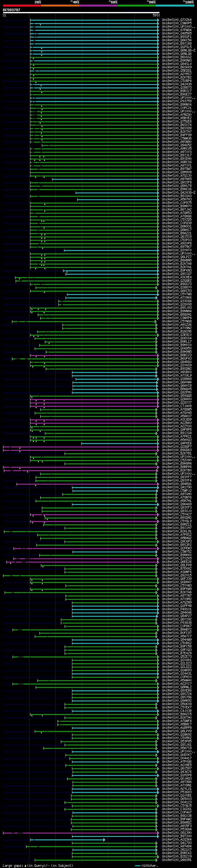Select hit label UniRef100_P93759
Screen dimensions: 197x868
coord(177,101)
